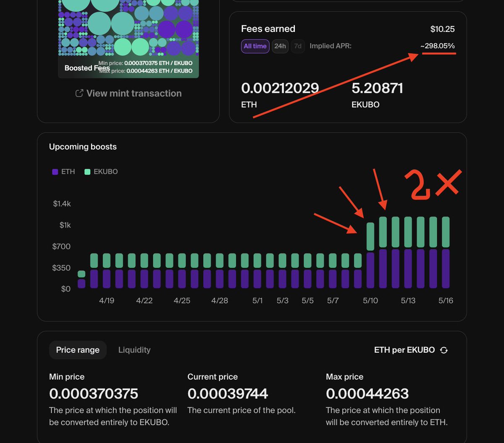
Task: Click the tall bar above the 5/10 label
Action: click(x=370, y=255)
